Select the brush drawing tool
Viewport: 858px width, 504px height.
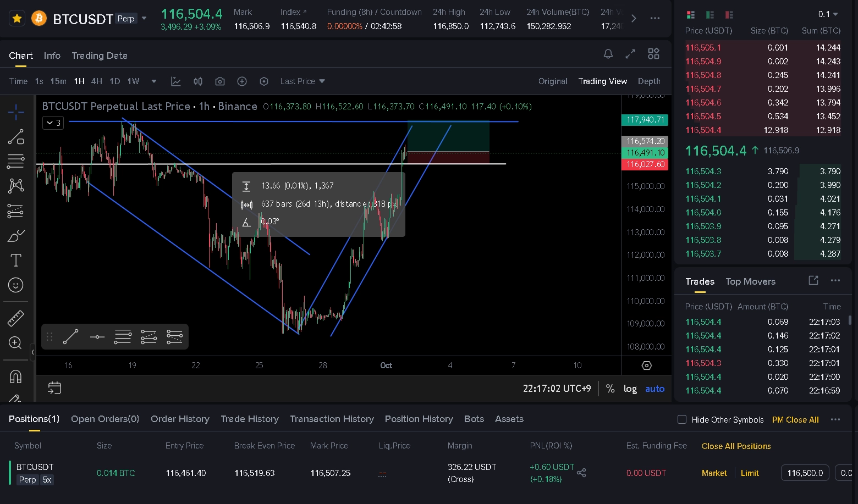pyautogui.click(x=16, y=236)
